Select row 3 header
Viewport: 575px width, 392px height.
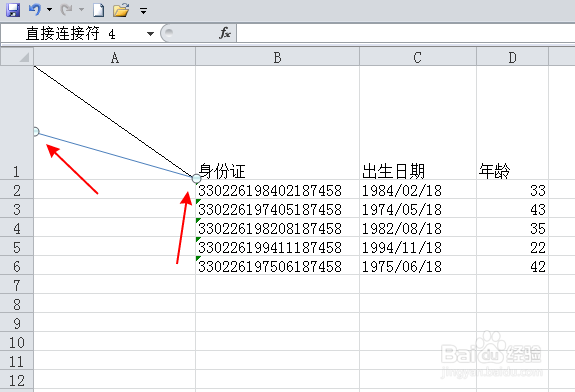click(x=17, y=208)
